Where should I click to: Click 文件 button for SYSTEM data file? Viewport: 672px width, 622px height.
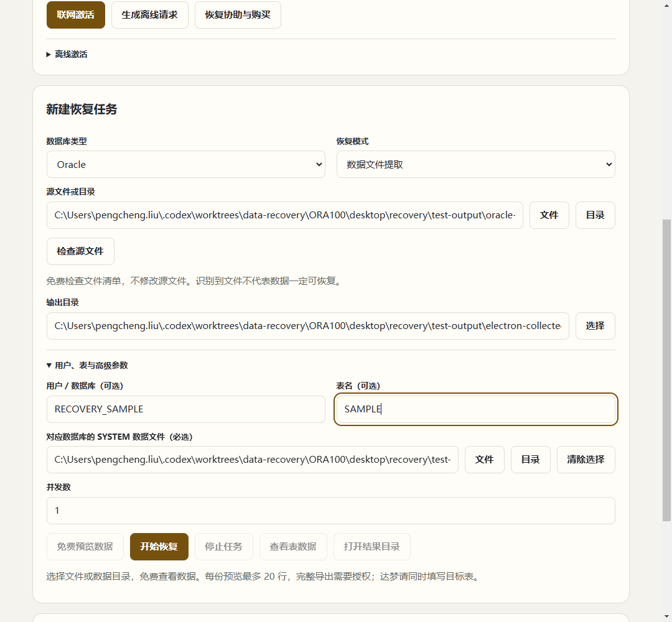pos(484,460)
